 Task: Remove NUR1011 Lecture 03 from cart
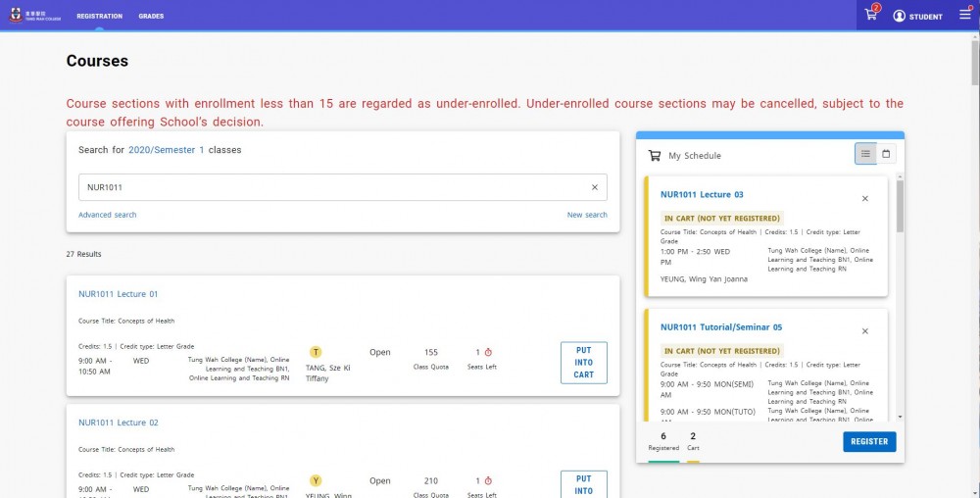click(865, 199)
